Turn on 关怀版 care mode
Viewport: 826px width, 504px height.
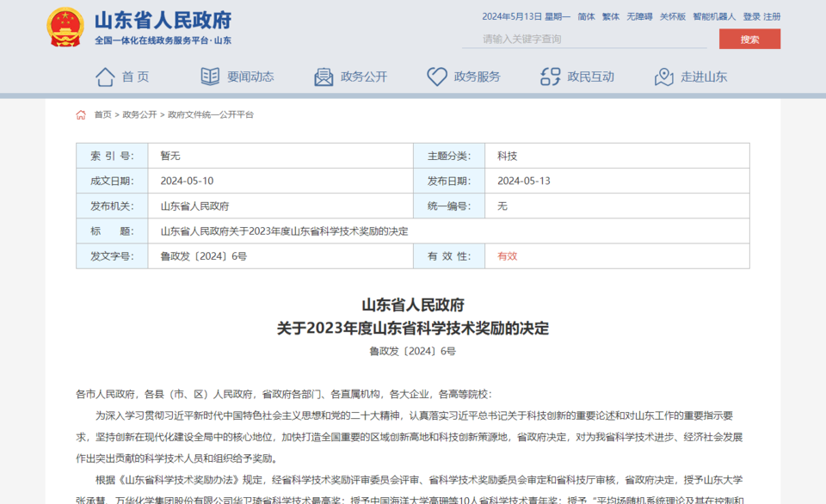tap(672, 16)
